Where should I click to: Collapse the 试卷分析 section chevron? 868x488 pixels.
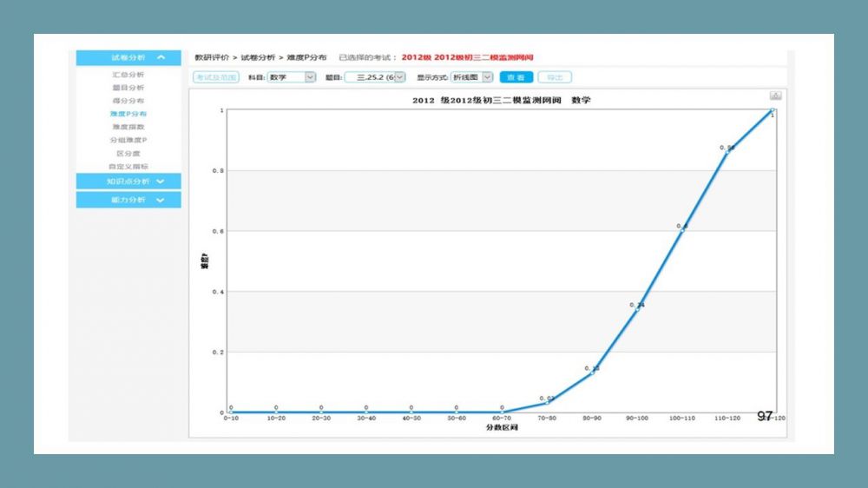tap(161, 58)
